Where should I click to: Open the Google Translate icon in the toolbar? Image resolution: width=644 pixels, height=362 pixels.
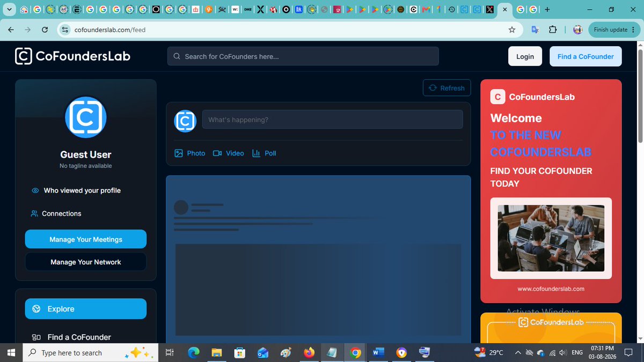[x=535, y=30]
